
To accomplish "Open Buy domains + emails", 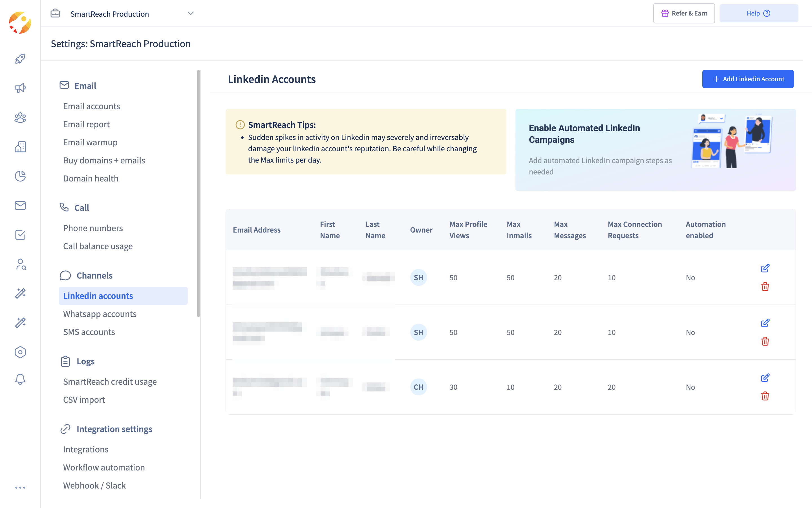I will tap(104, 160).
